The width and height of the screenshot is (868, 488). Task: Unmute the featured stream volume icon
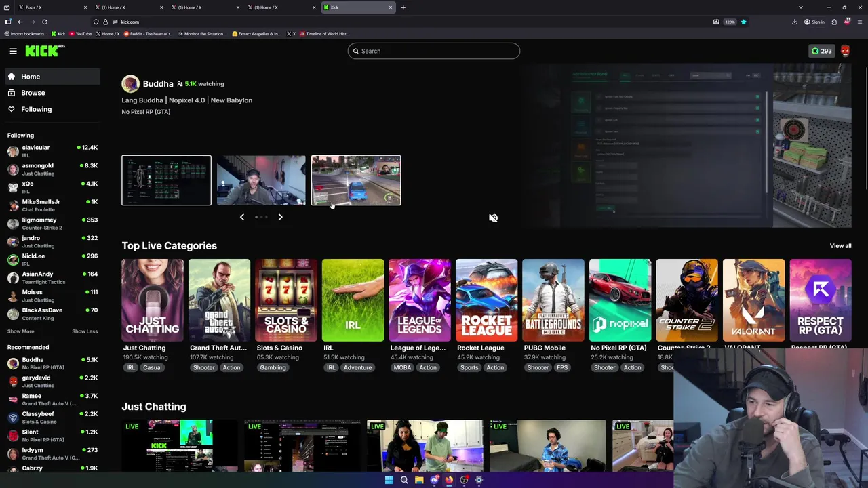[493, 218]
